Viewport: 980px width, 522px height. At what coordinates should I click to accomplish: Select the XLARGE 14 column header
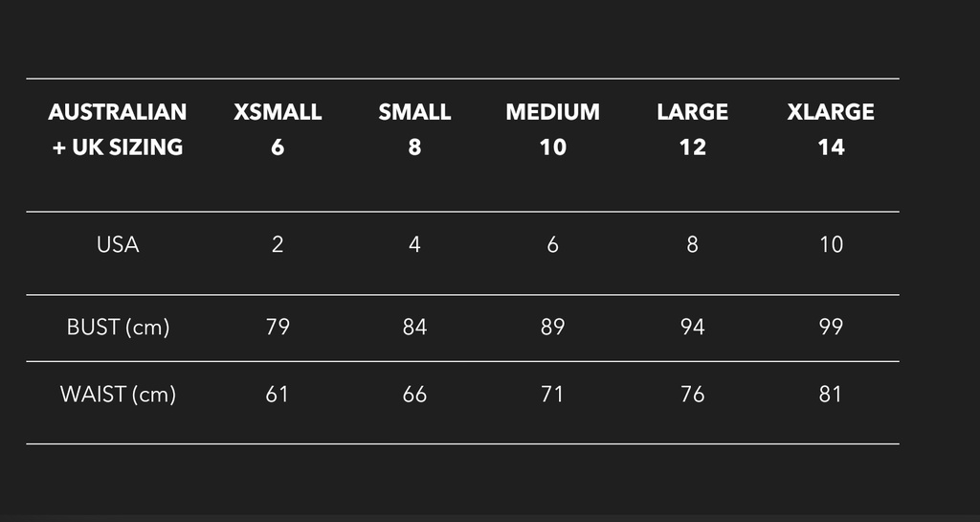pos(831,129)
